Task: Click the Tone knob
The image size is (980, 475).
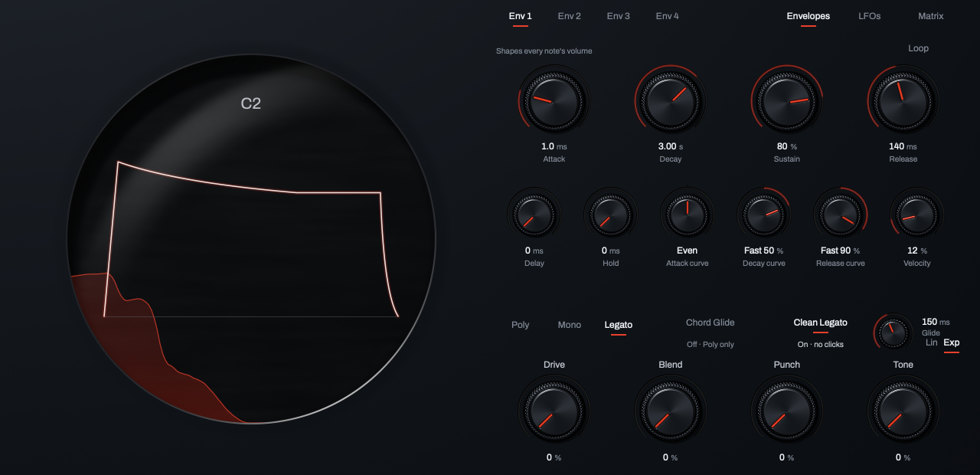Action: point(903,411)
